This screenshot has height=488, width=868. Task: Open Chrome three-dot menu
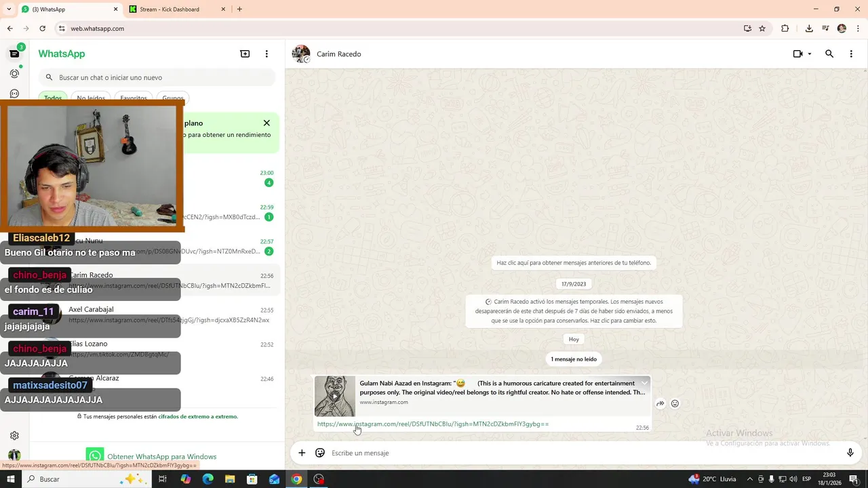[858, 28]
